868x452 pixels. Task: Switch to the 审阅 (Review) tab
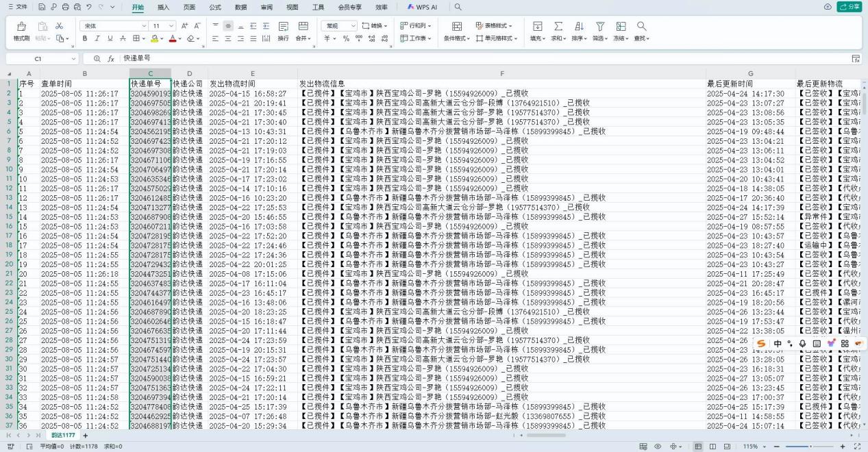[266, 7]
